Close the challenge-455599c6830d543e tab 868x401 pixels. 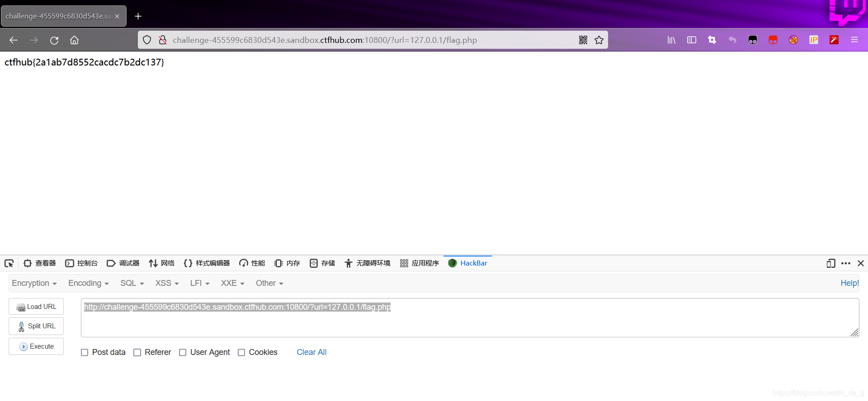coord(117,16)
